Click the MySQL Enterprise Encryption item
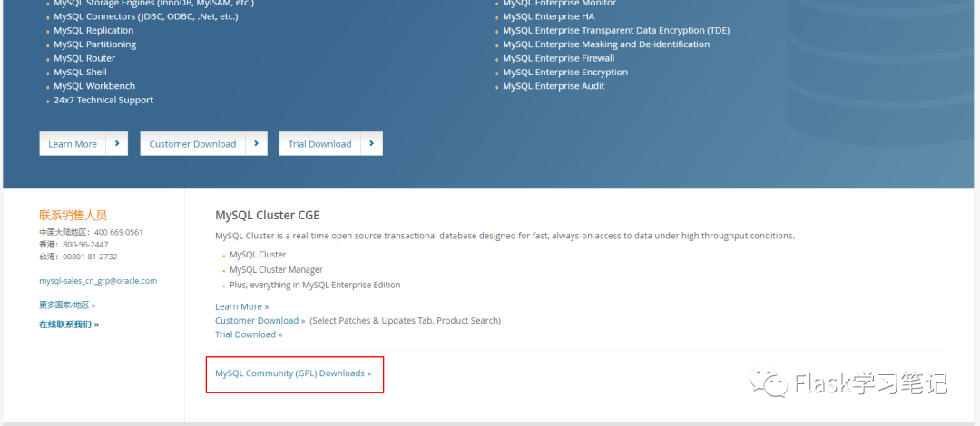 click(x=565, y=72)
